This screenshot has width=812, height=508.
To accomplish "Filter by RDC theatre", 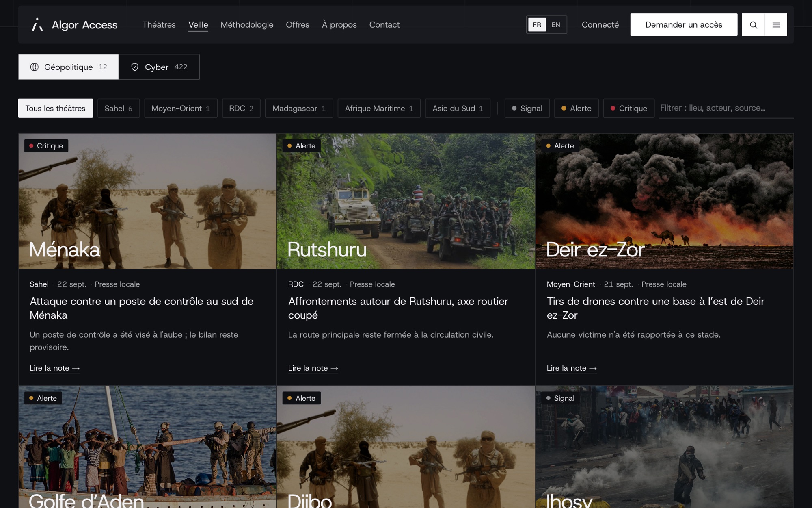I will [241, 108].
